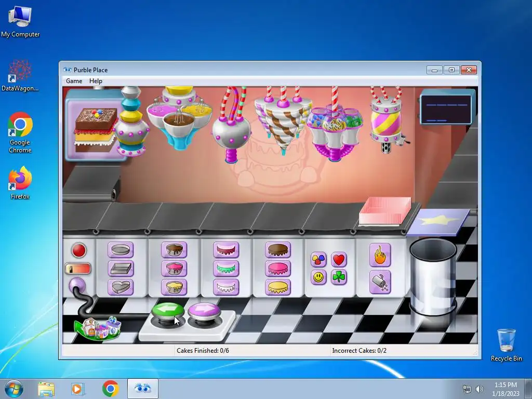This screenshot has height=399, width=532.
Task: Launch Google Chrome desktop shortcut
Action: [x=20, y=132]
